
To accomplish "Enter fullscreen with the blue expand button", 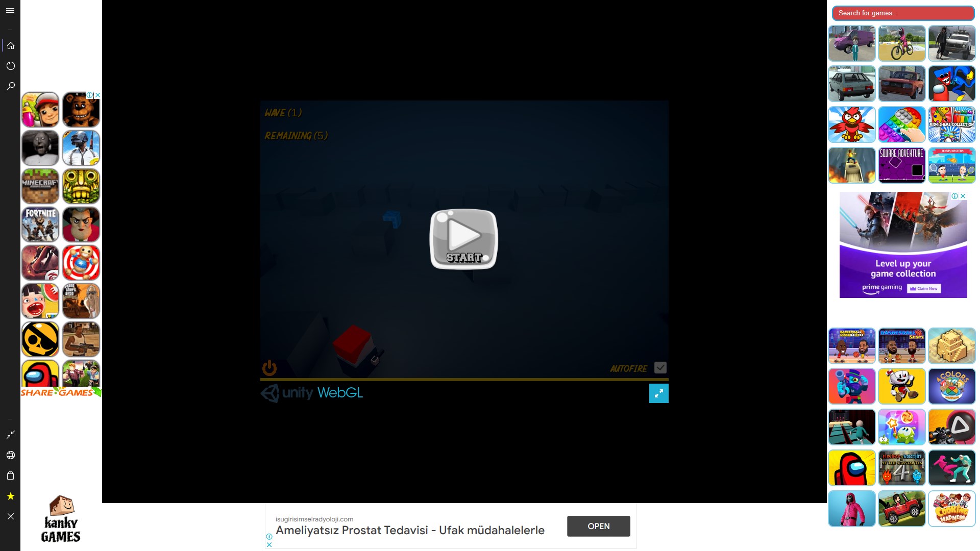I will tap(658, 393).
